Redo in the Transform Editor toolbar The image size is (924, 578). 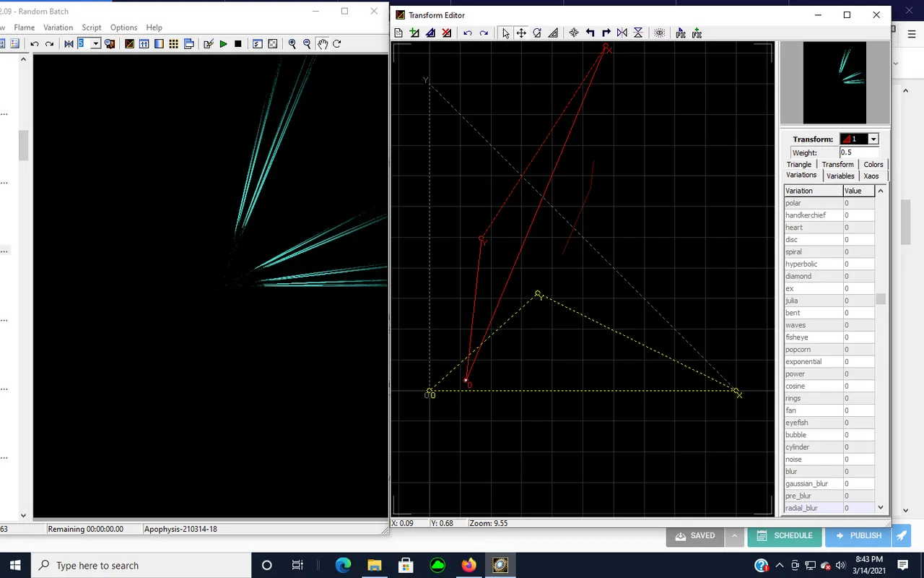(x=484, y=33)
